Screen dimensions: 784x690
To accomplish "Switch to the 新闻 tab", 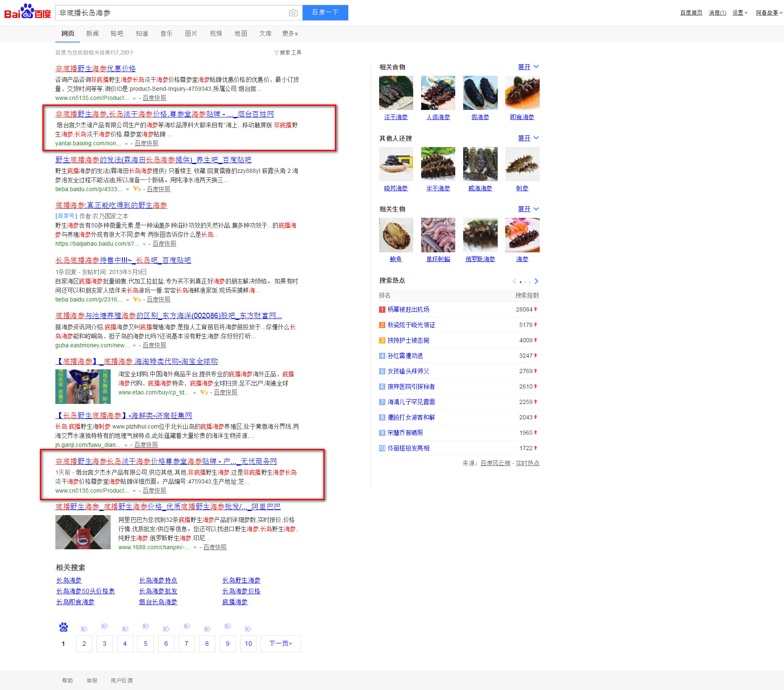I will [x=92, y=33].
